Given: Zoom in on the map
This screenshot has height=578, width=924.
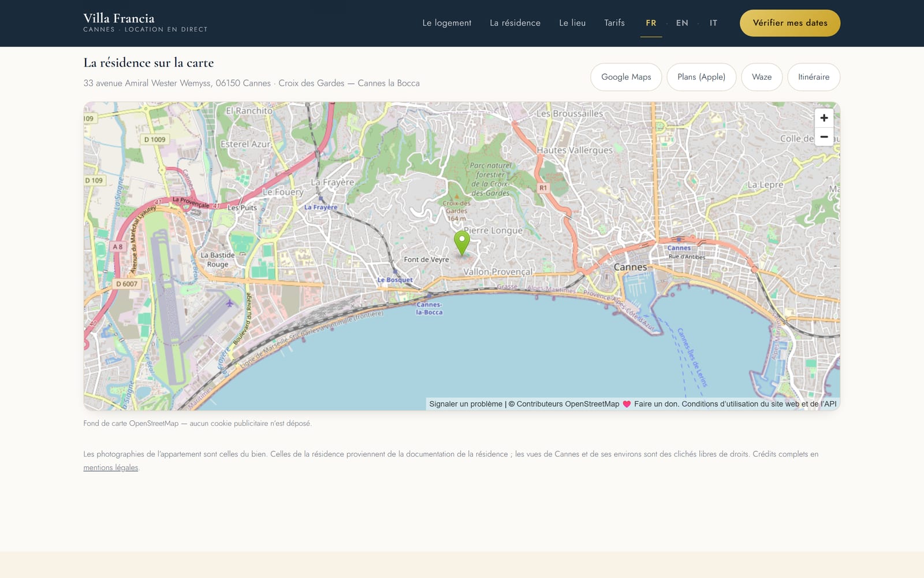Looking at the screenshot, I should (824, 118).
